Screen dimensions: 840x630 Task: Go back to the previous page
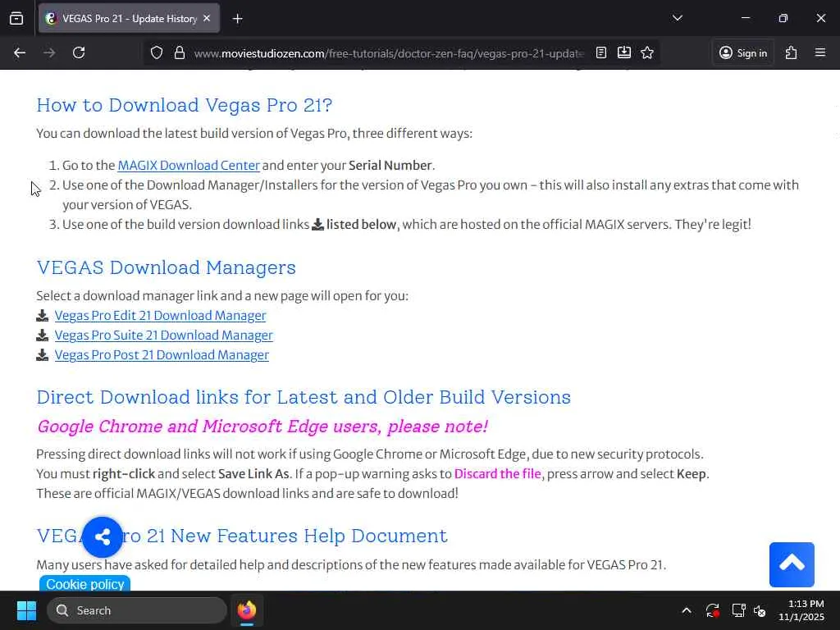click(x=20, y=52)
